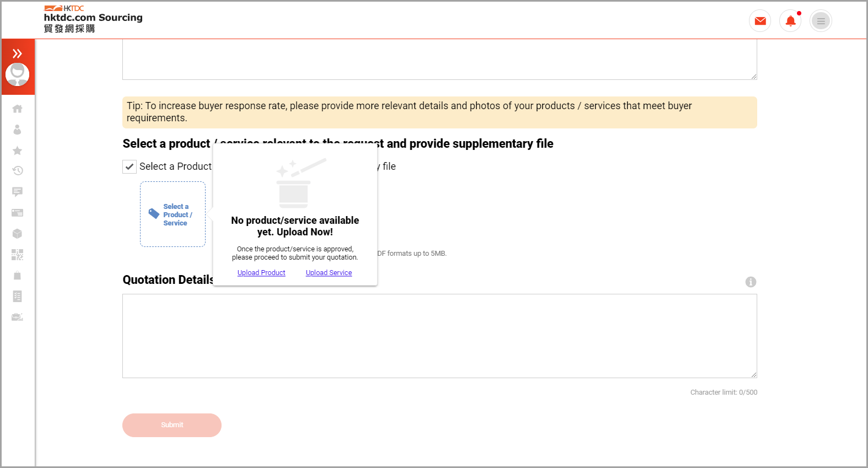Open the shopping bag icon in sidebar
The height and width of the screenshot is (468, 868).
tap(17, 276)
